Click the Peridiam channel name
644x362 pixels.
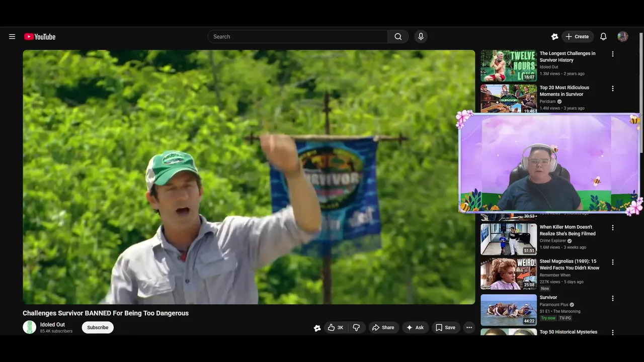547,102
